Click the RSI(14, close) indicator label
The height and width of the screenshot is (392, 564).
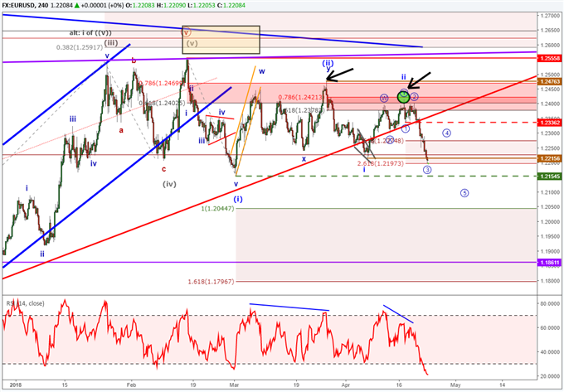pyautogui.click(x=25, y=303)
